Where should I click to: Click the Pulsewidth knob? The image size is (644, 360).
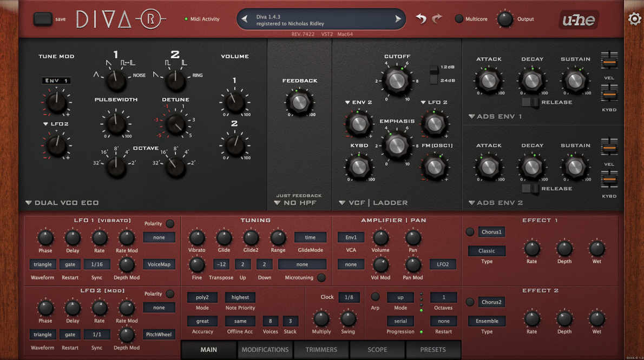click(x=116, y=124)
